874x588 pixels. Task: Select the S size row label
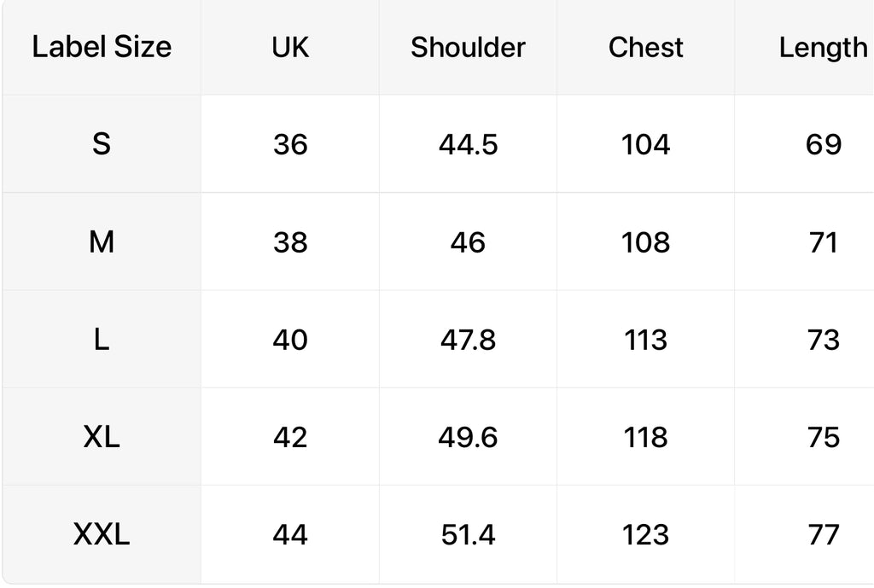[x=102, y=143]
